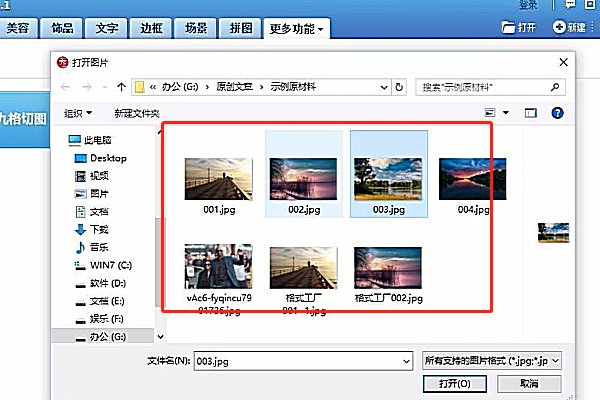The height and width of the screenshot is (400, 600).
Task: Select 娱乐 (F:) drive
Action: tap(99, 319)
